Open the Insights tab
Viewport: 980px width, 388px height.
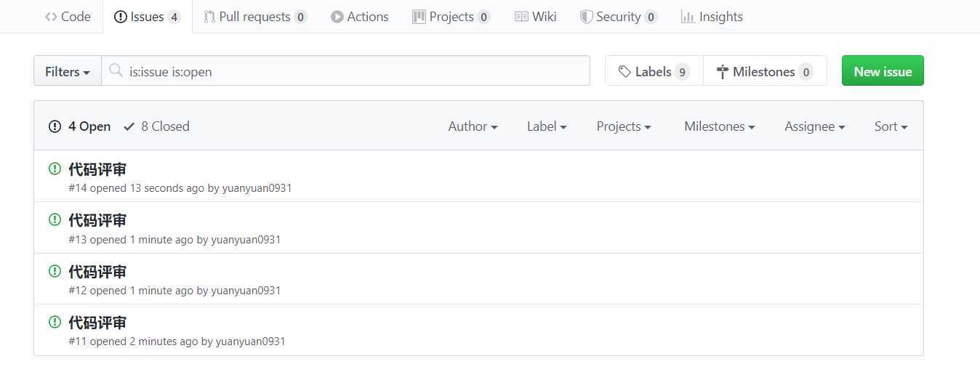click(x=712, y=17)
